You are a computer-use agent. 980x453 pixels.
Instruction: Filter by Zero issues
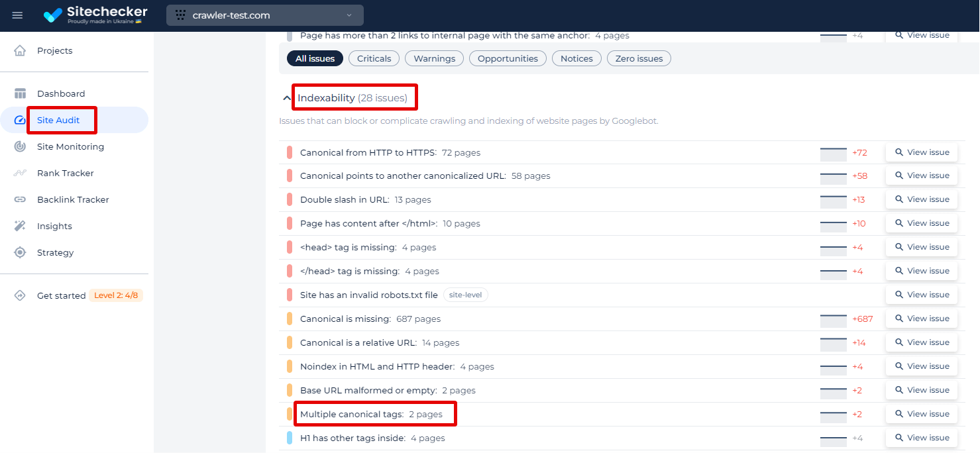pos(639,58)
